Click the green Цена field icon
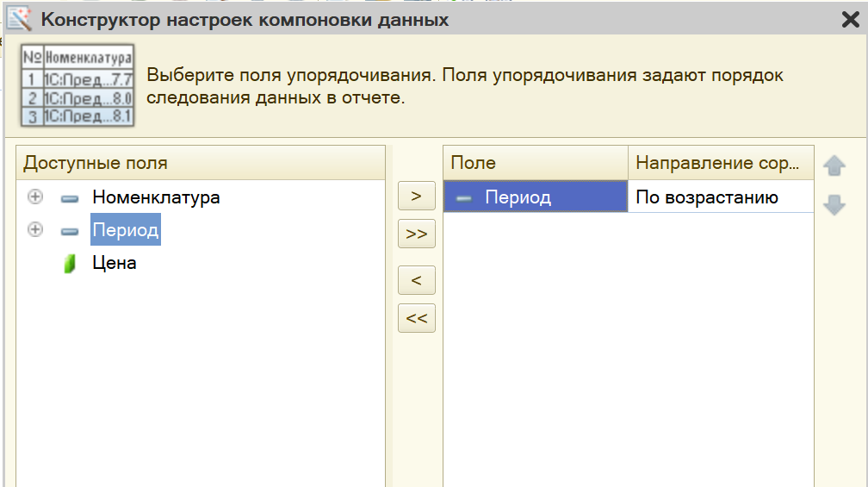This screenshot has height=487, width=868. point(70,263)
